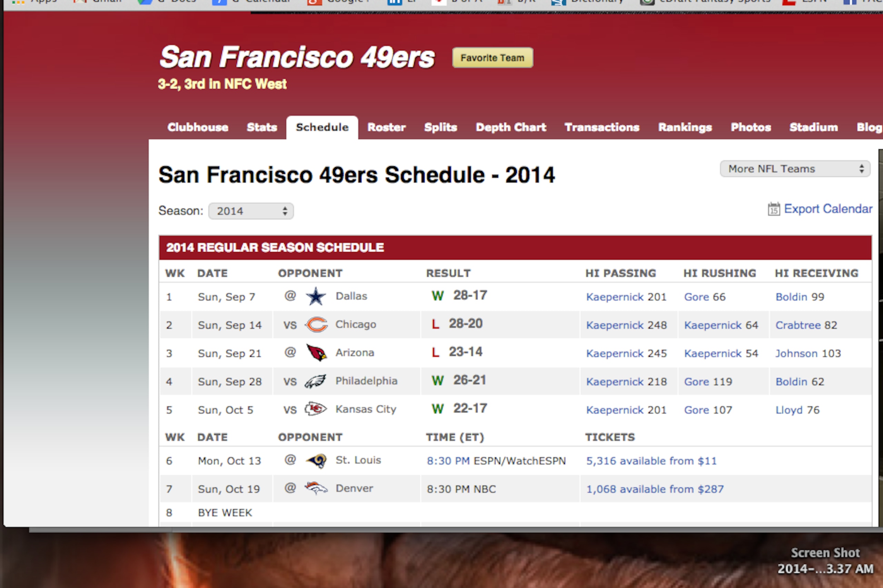Select the Screen Shot file on desktop
This screenshot has width=883, height=588.
[x=825, y=561]
